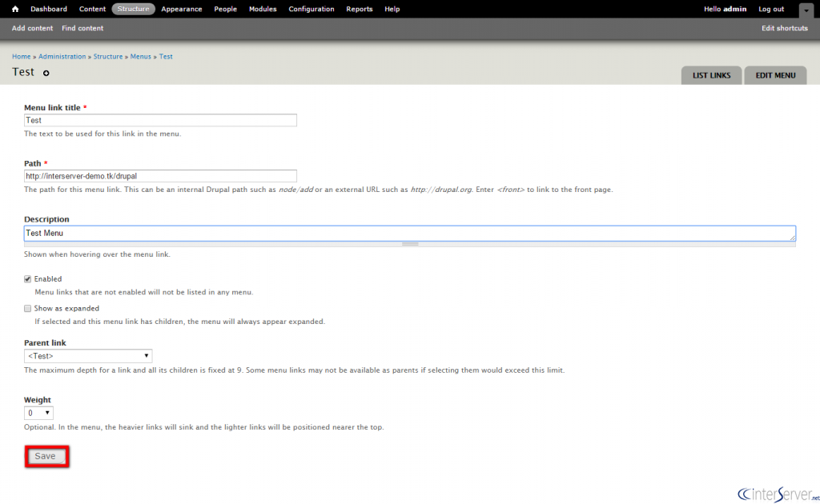This screenshot has width=820, height=504.
Task: Add shortcut using plus icon beside Test
Action: pyautogui.click(x=46, y=73)
